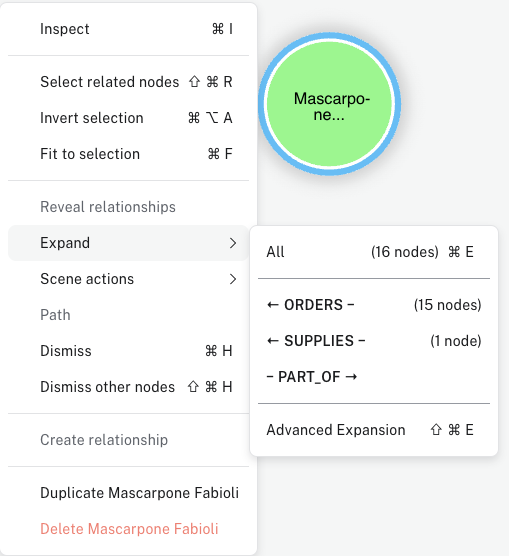The image size is (509, 556).
Task: Dismiss the selected node
Action: (x=128, y=351)
